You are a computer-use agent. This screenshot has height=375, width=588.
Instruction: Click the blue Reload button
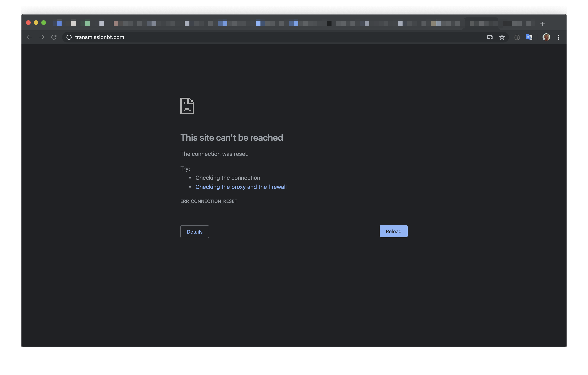coord(393,231)
